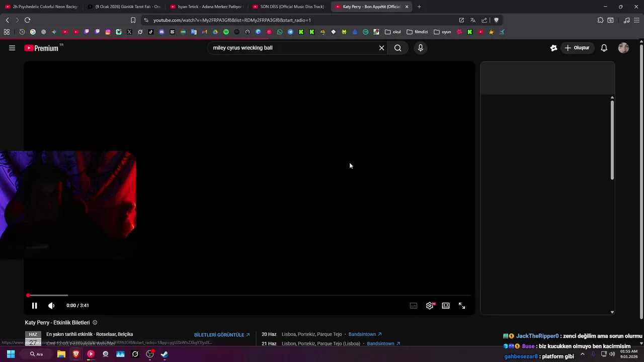Open the filmdizi bookmarks folder
This screenshot has height=362, width=644.
tap(417, 32)
